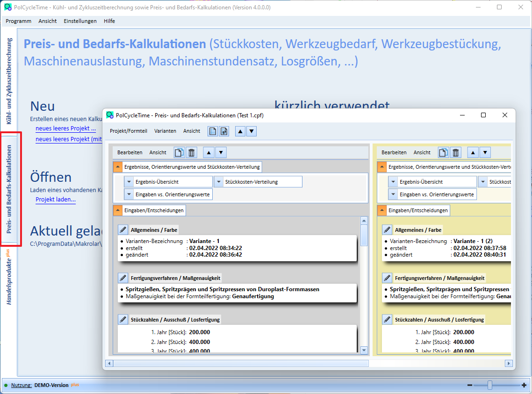The image size is (532, 394).
Task: Copy variant icon in left variant panel
Action: (179, 152)
